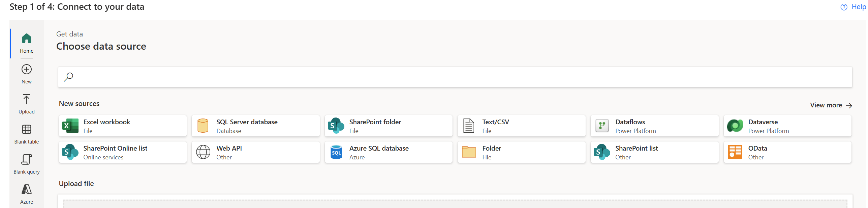
Task: Click the SharePoint Online list icon
Action: [x=70, y=152]
